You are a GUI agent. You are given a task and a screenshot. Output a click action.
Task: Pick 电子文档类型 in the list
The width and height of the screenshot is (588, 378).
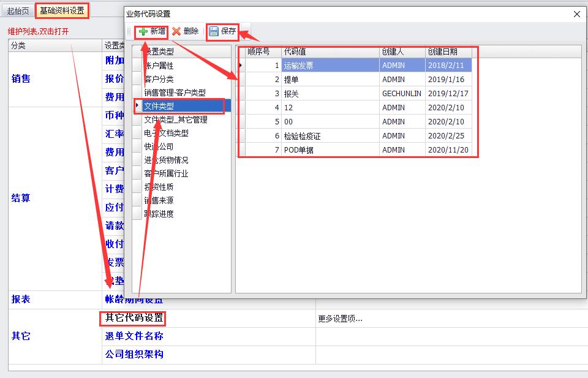[x=166, y=133]
